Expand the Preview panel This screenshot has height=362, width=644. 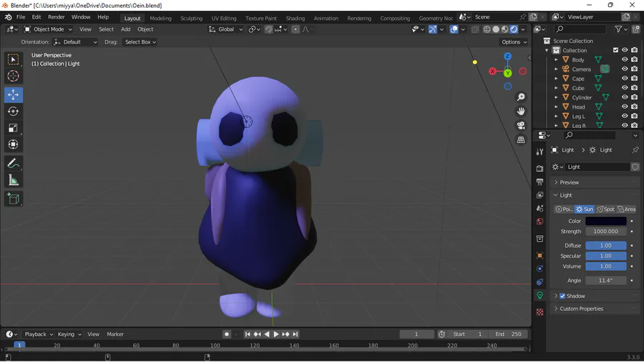570,182
